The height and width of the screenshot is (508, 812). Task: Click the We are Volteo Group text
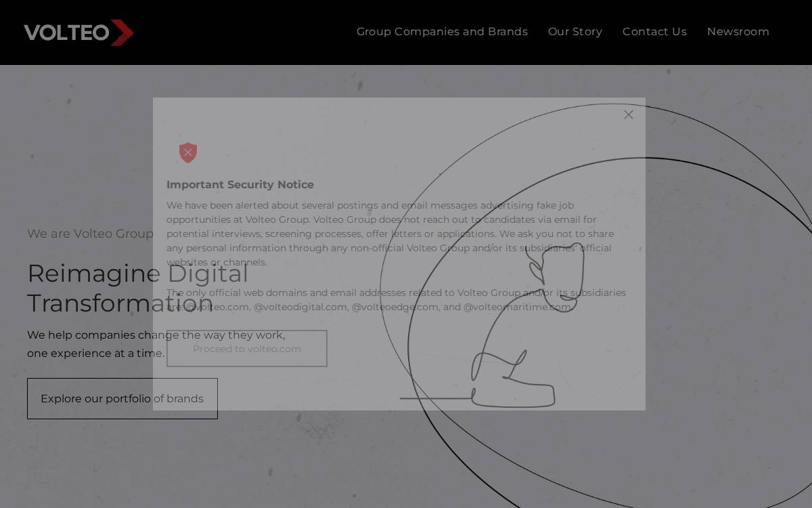(x=90, y=234)
